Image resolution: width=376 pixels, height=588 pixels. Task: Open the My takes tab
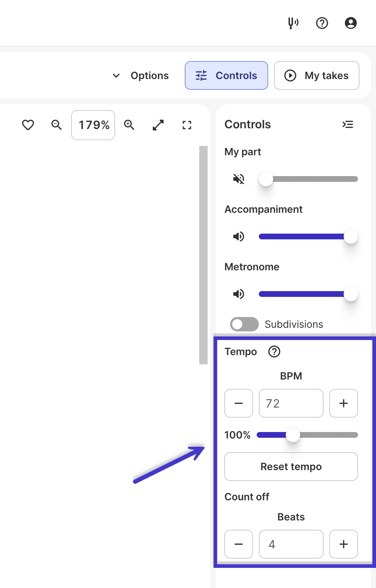(x=317, y=75)
